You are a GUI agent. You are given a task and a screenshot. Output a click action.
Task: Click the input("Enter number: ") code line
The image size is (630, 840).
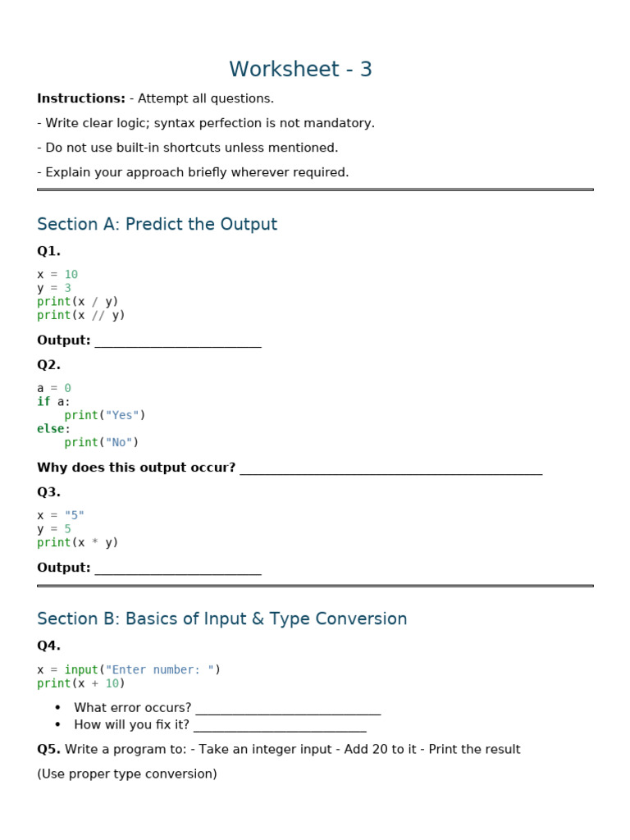(129, 669)
